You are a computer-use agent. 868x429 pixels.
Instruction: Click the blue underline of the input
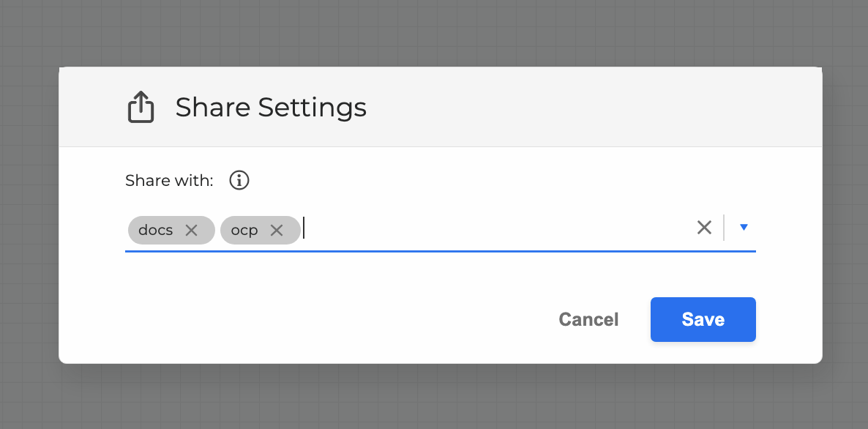[x=439, y=251]
